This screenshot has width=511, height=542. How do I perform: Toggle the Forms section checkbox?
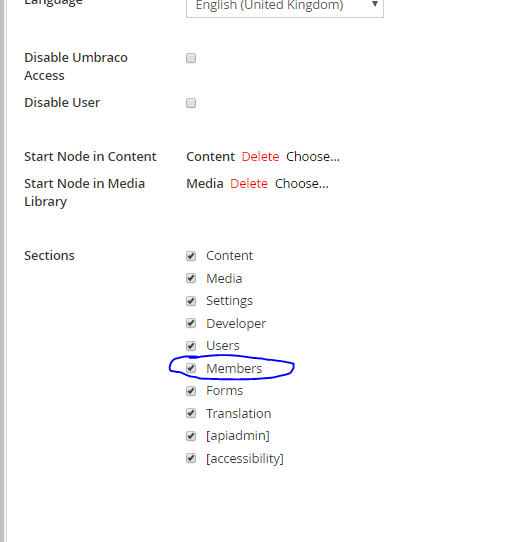click(191, 391)
